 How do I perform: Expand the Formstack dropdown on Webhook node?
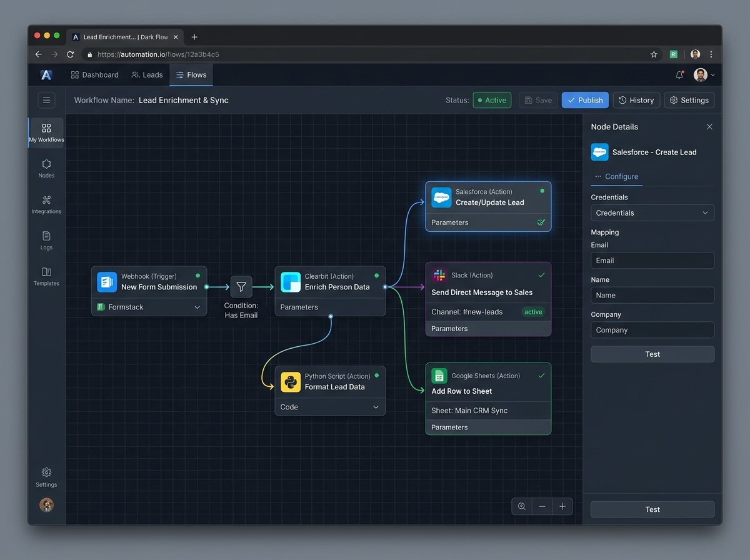[x=197, y=307]
